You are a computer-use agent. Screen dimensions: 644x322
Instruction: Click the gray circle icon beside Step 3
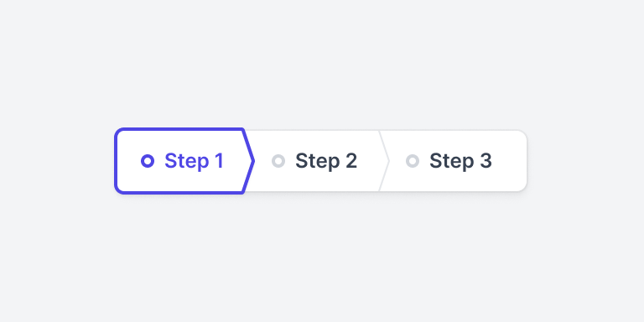[413, 161]
